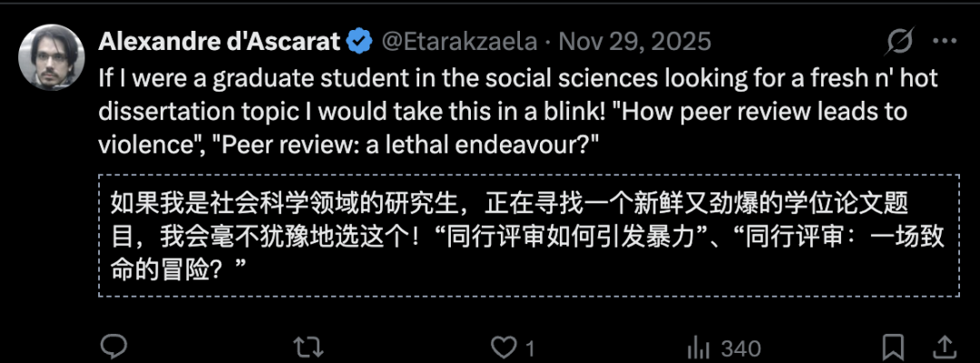The height and width of the screenshot is (363, 980).
Task: Click the blue verified badge
Action: click(x=359, y=42)
